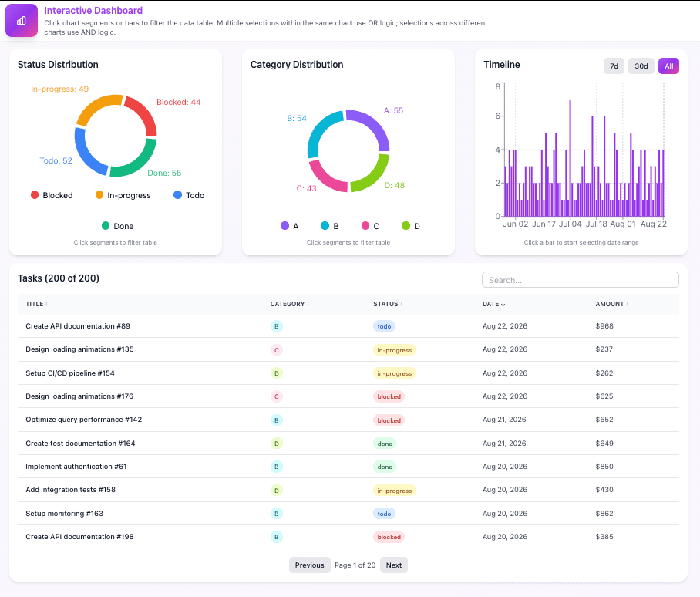Click B category badge for Create API documentation #89
700x597 pixels.
click(276, 326)
